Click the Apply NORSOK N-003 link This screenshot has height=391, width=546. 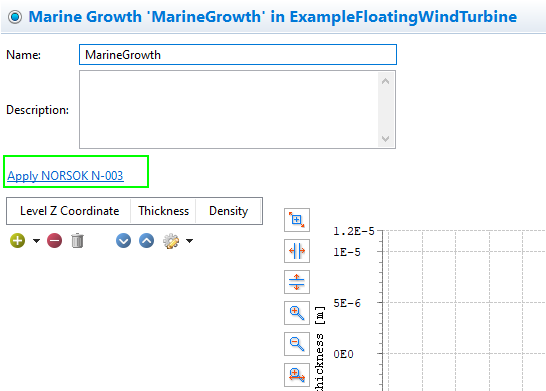(x=65, y=176)
